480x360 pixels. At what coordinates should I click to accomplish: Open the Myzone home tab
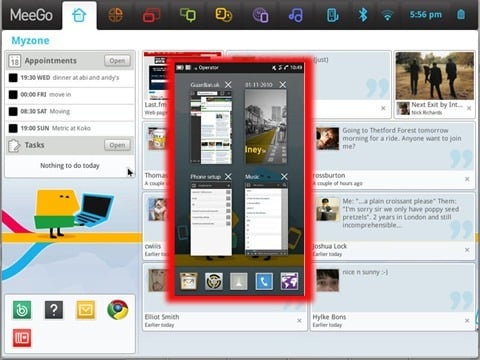coord(79,15)
